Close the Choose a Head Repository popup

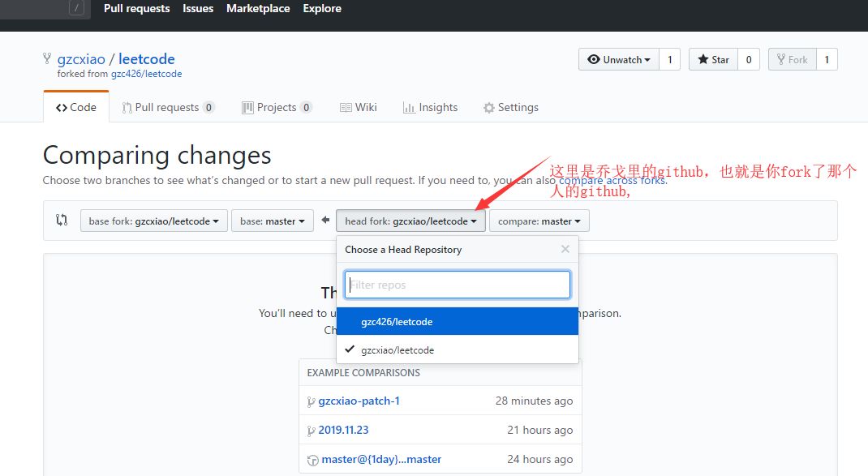[x=565, y=249]
